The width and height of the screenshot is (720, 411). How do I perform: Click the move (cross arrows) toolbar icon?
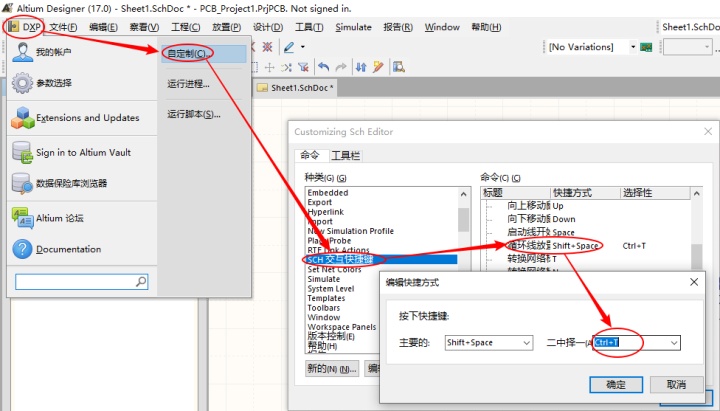[x=270, y=68]
